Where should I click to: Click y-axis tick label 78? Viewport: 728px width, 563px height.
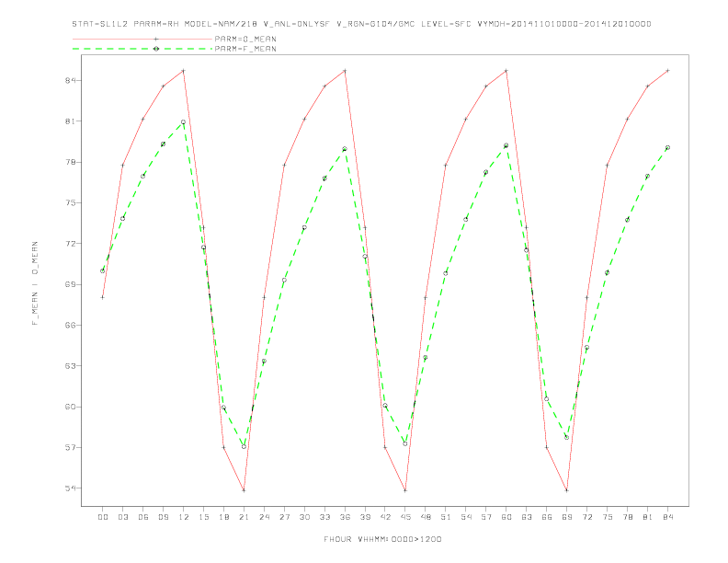click(71, 162)
